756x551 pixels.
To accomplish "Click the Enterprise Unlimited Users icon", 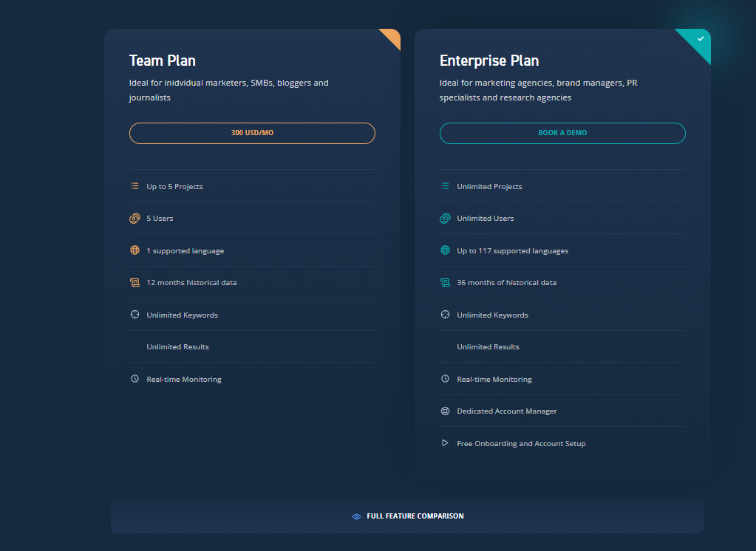I will coord(446,219).
